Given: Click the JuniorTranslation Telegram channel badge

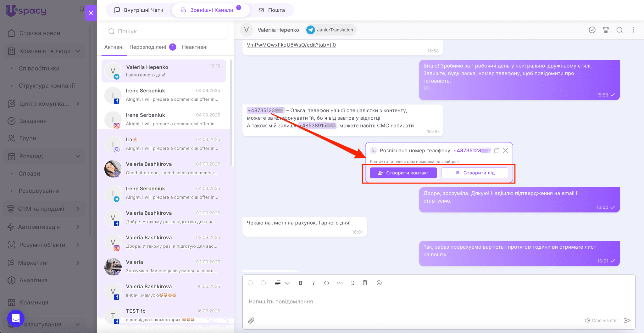Looking at the screenshot, I should point(330,30).
